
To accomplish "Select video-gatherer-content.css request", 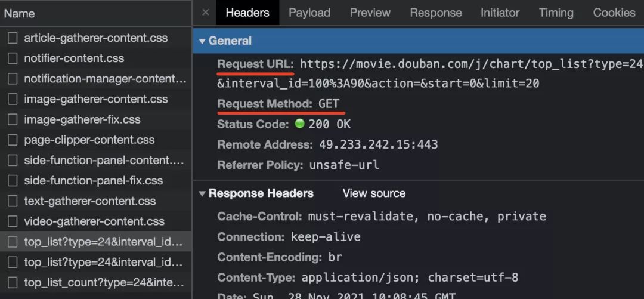I will pos(94,221).
